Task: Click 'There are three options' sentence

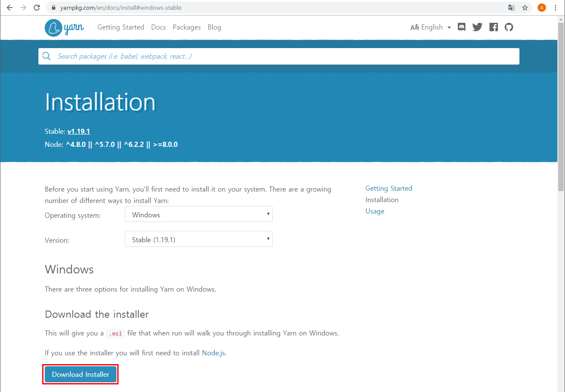Action: (x=130, y=289)
